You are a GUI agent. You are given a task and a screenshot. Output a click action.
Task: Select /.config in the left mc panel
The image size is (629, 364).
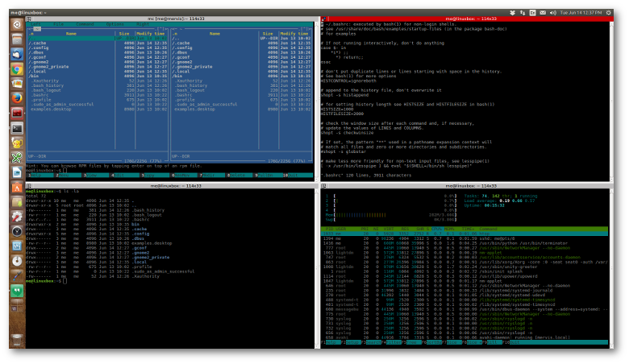(98, 48)
